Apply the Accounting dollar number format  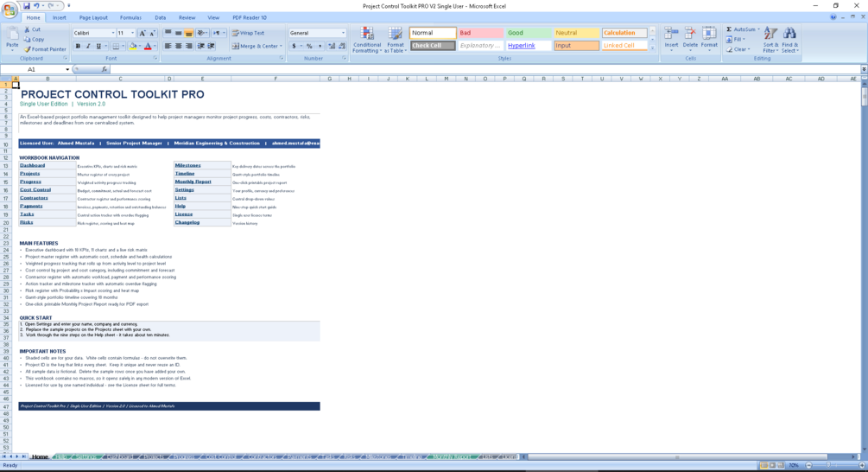(294, 46)
